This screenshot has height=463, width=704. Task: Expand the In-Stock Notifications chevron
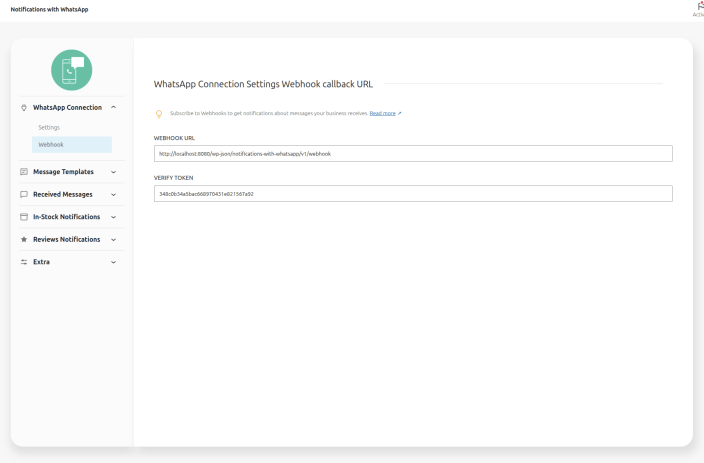coord(114,217)
